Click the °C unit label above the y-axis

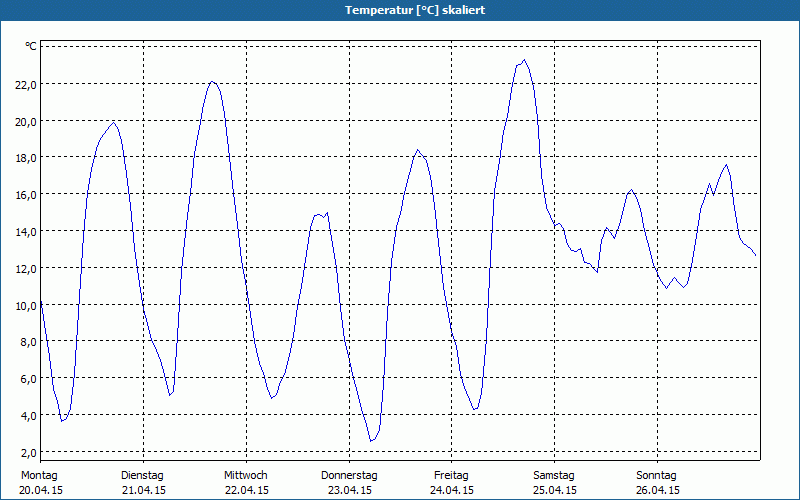point(31,46)
